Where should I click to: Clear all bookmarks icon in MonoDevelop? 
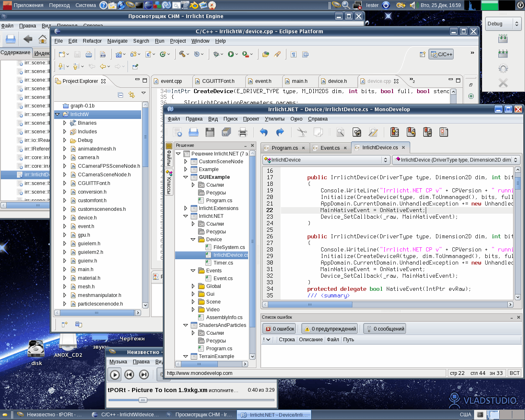(x=444, y=132)
